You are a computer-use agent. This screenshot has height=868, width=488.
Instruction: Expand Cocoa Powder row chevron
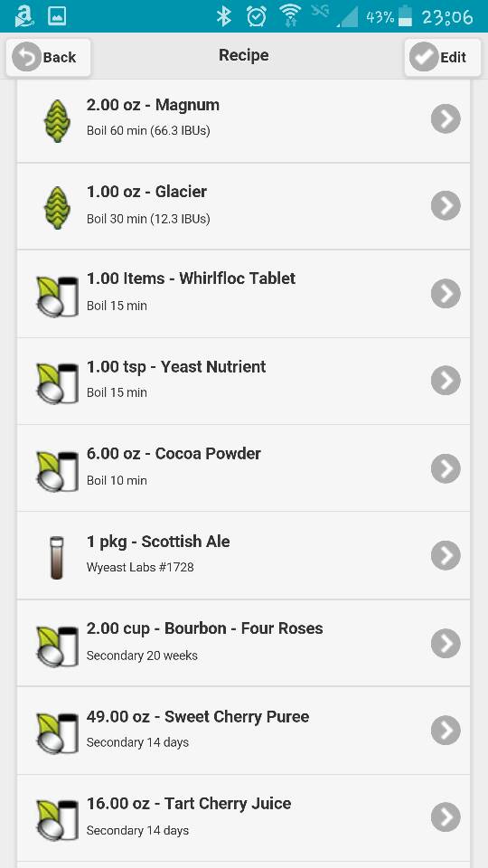point(446,468)
